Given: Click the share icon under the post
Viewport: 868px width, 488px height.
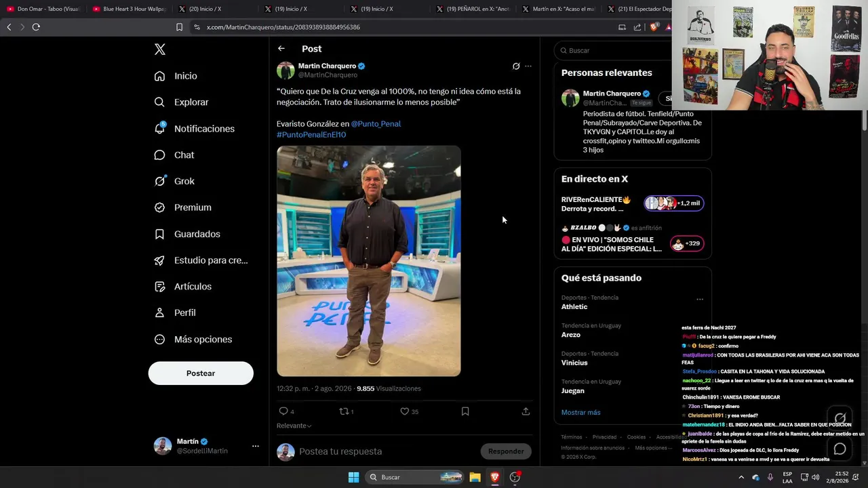Looking at the screenshot, I should [x=526, y=411].
